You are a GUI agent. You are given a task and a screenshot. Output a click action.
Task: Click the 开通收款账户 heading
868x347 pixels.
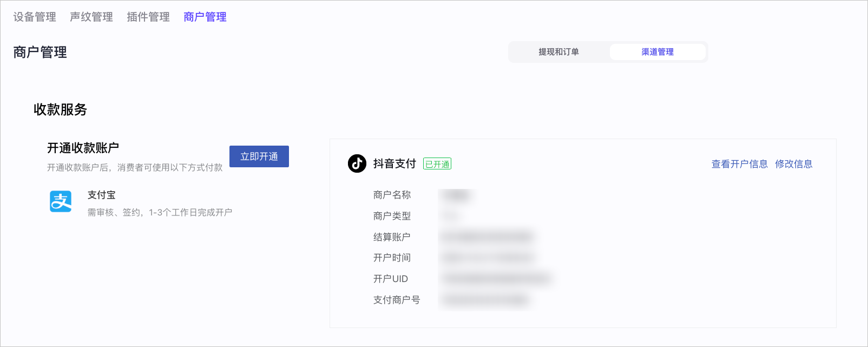83,148
